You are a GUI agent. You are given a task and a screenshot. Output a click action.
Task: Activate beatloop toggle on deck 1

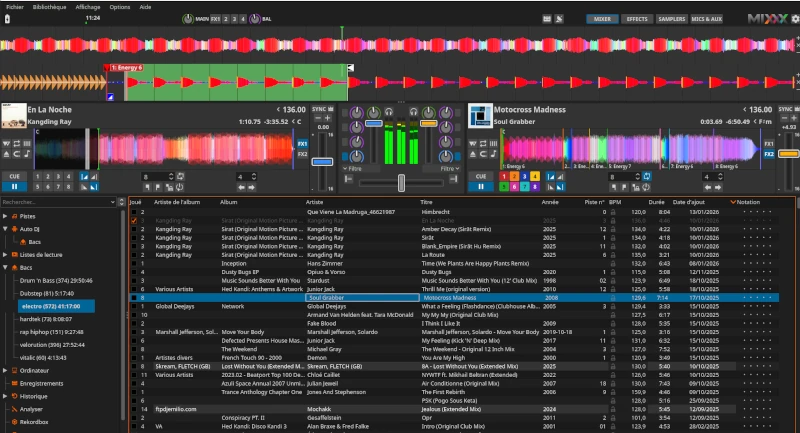[180, 176]
